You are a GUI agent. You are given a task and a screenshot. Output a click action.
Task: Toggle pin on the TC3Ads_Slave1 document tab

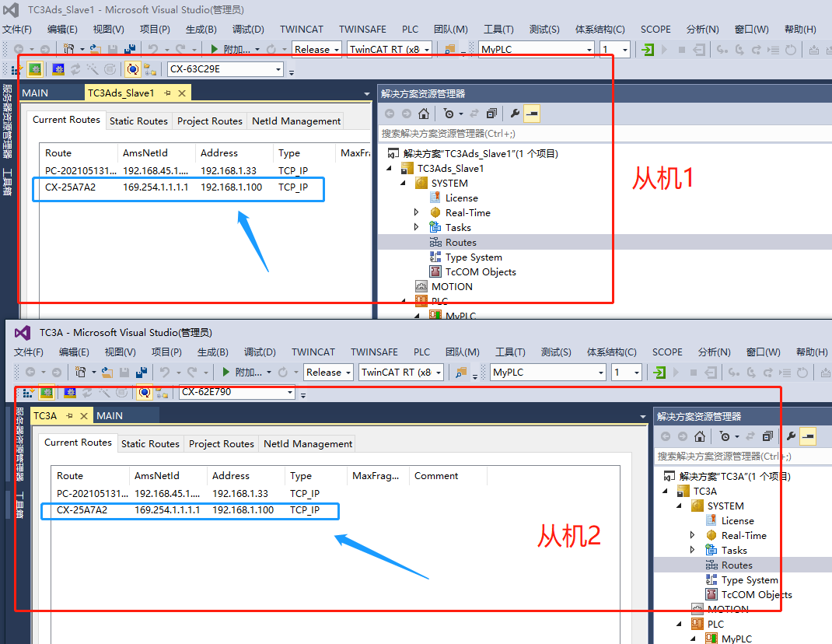168,93
